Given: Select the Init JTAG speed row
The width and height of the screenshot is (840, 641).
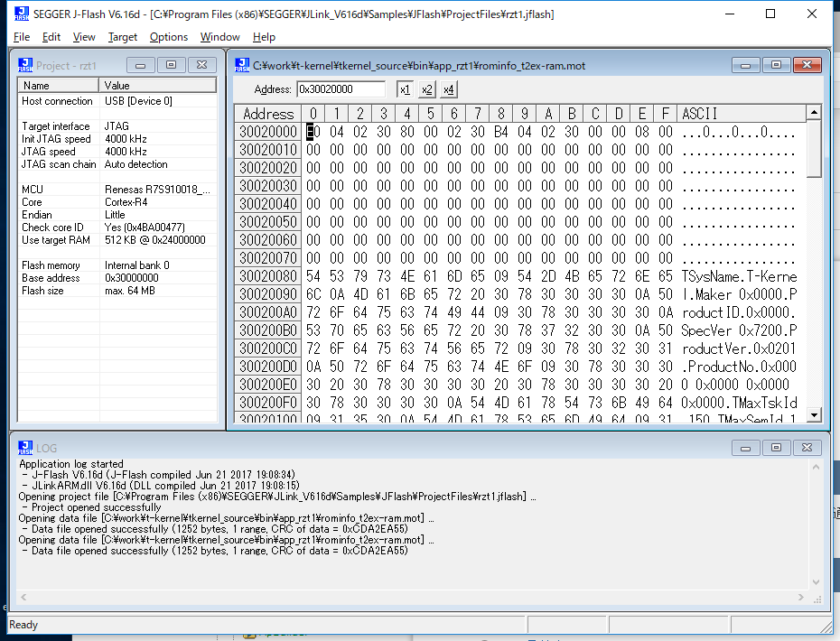Looking at the screenshot, I should 117,139.
